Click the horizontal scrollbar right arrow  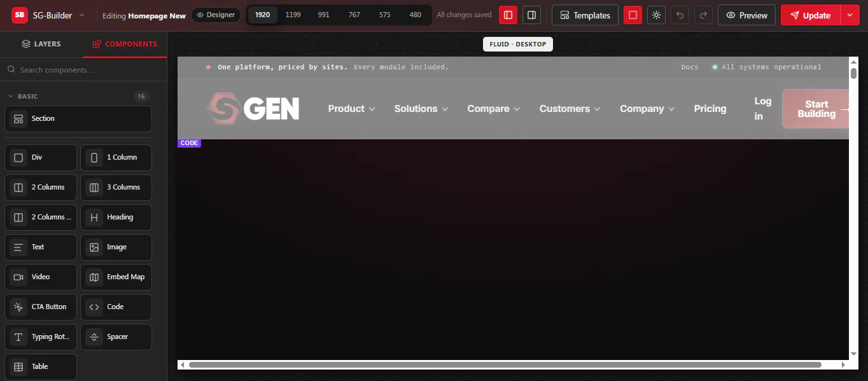(x=844, y=364)
